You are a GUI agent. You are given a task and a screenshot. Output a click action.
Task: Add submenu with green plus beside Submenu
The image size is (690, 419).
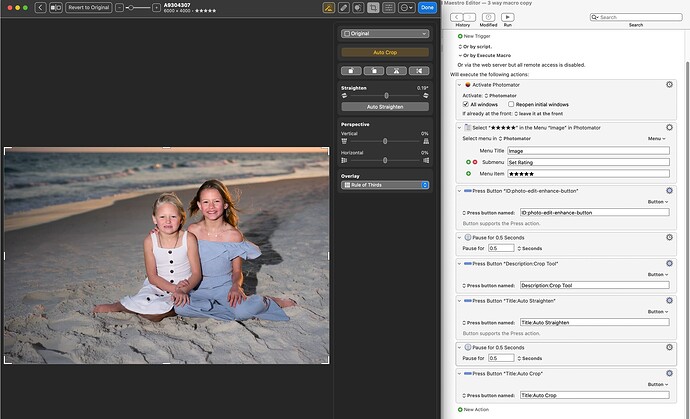(x=468, y=162)
